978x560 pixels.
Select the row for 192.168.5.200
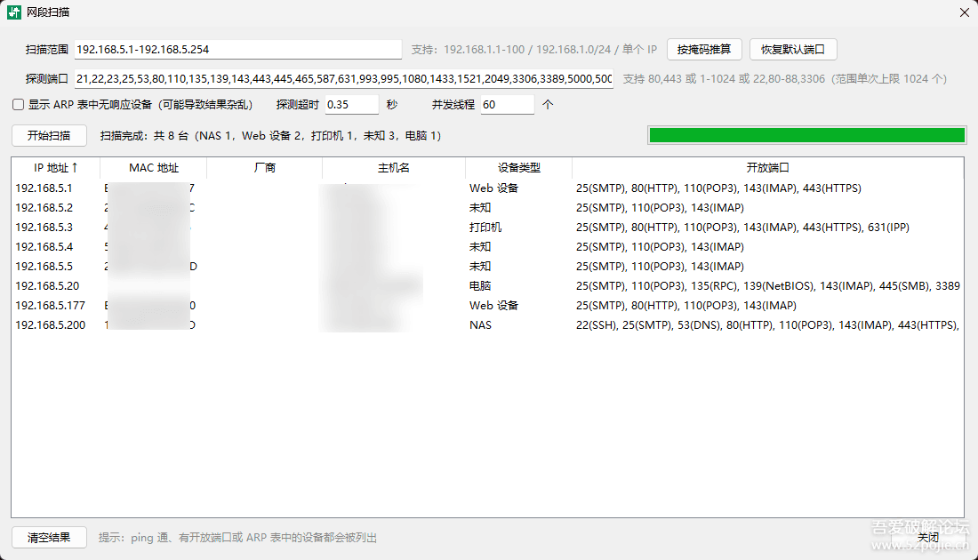click(x=487, y=325)
